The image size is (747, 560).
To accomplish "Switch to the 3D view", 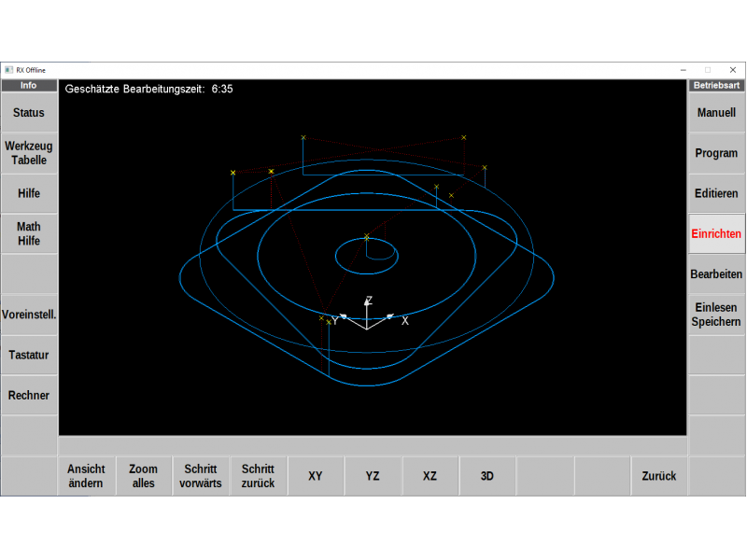I will [x=486, y=476].
